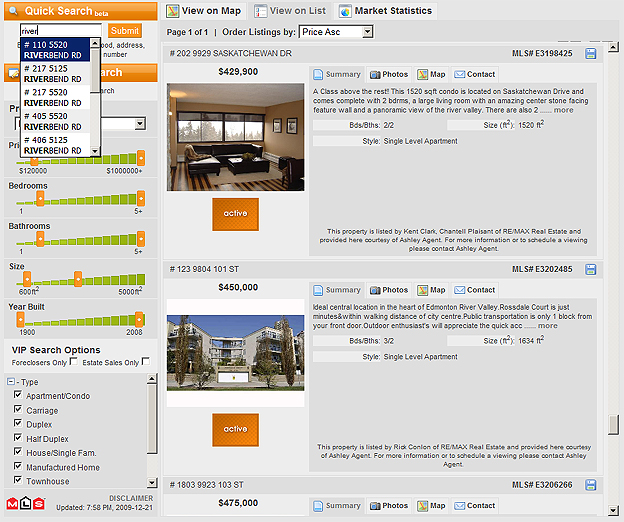Save listing MLS# E3202485 with disk icon
Viewport: 624px width, 522px height.
591,269
